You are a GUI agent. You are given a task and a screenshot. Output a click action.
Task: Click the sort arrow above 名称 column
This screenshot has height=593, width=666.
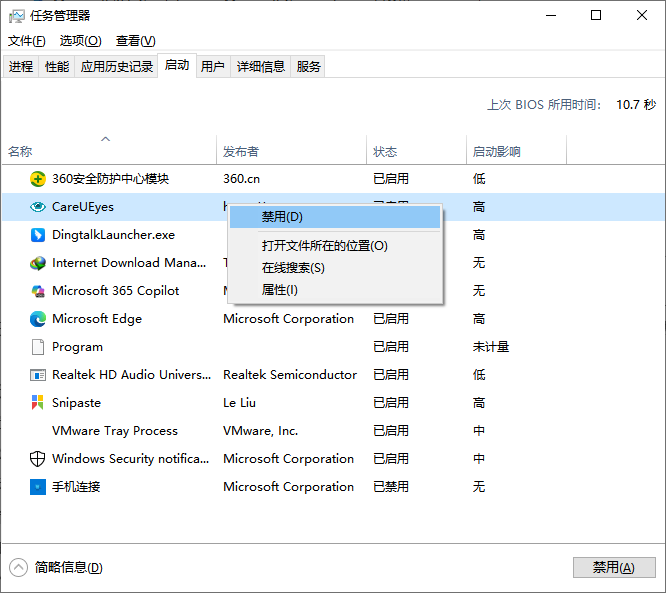coord(105,139)
